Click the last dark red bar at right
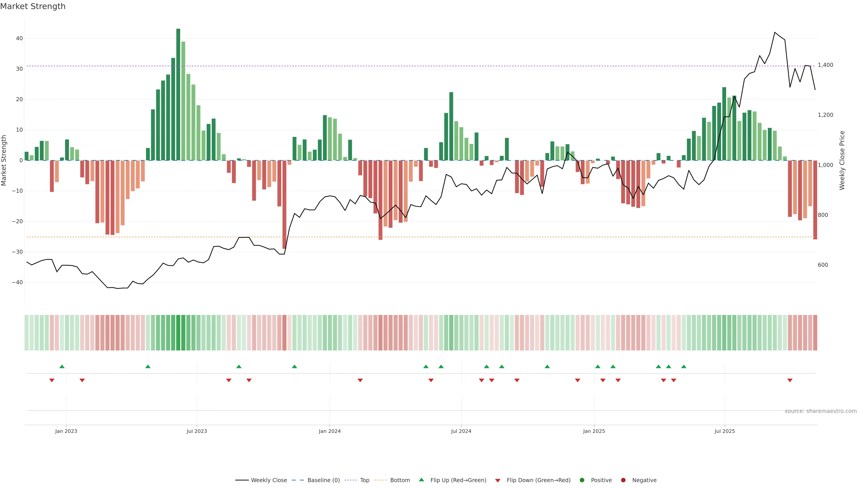The image size is (868, 488). [x=815, y=200]
